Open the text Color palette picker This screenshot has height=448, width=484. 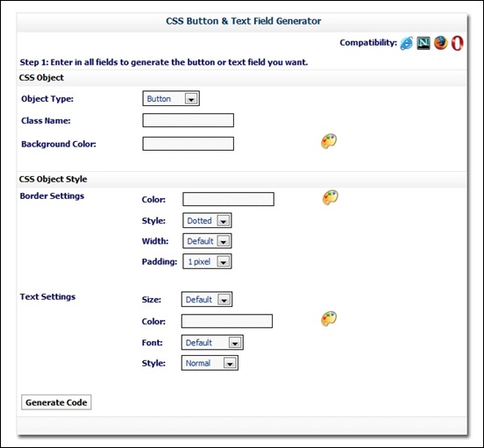tap(329, 319)
